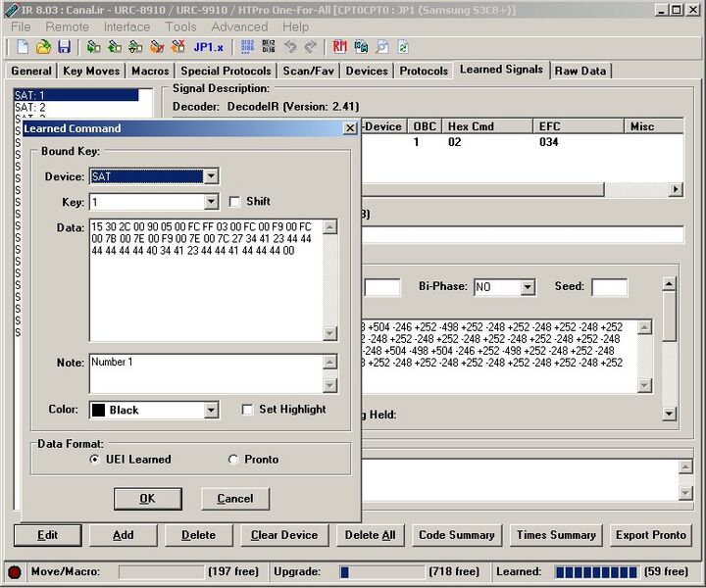Viewport: 706px width, 588px height.
Task: Switch to the Special Protocols tab
Action: [227, 72]
